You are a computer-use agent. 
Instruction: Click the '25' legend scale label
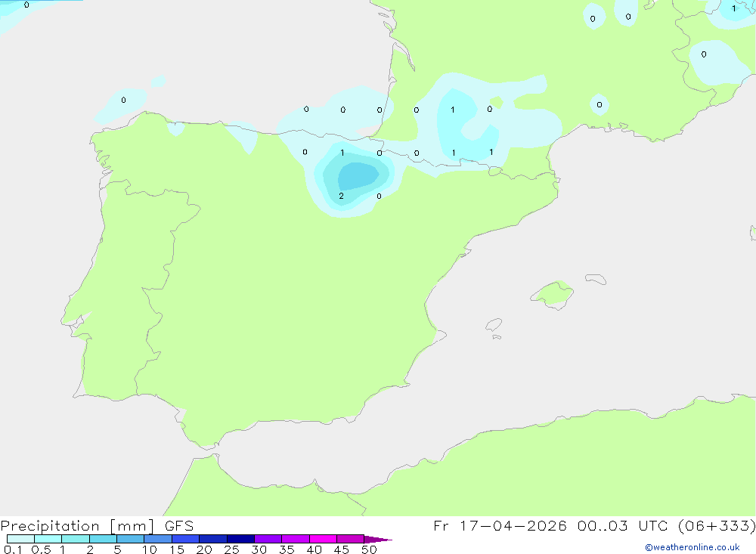(231, 549)
